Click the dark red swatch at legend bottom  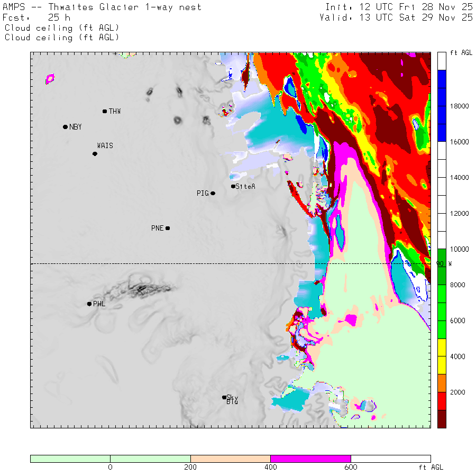coord(442,418)
